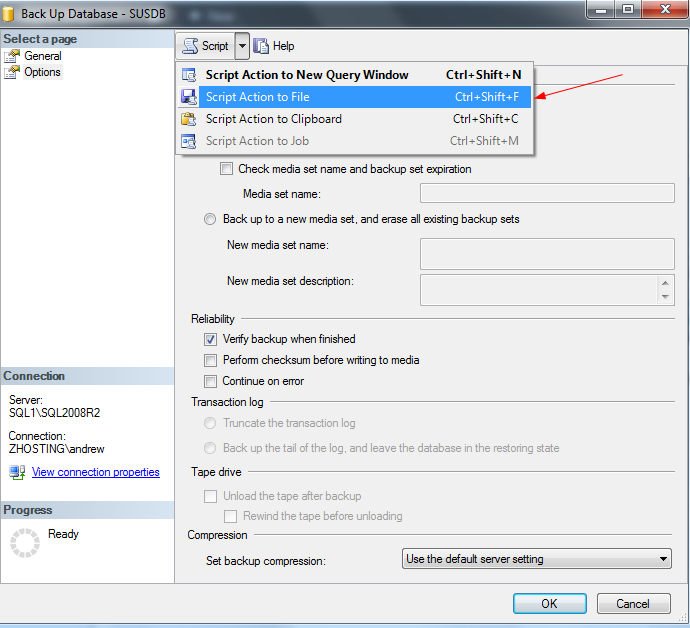The image size is (690, 628).
Task: Select Back up the tail of the log
Action: (x=210, y=448)
